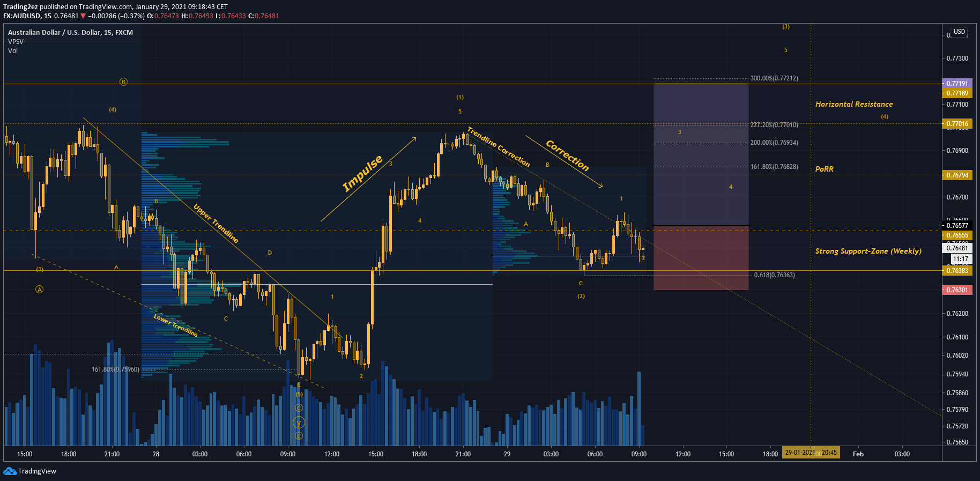This screenshot has height=481, width=980.
Task: Select the 200.00%(0.76934) Fibonacci label
Action: pos(774,143)
